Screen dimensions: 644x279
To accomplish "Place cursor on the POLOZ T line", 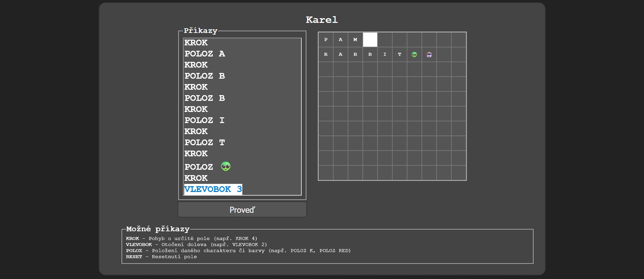I will click(x=205, y=143).
